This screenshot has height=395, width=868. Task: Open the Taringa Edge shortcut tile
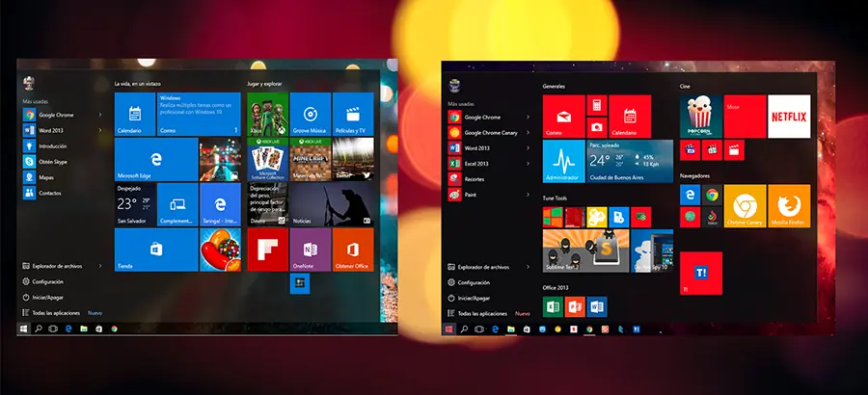pos(220,204)
